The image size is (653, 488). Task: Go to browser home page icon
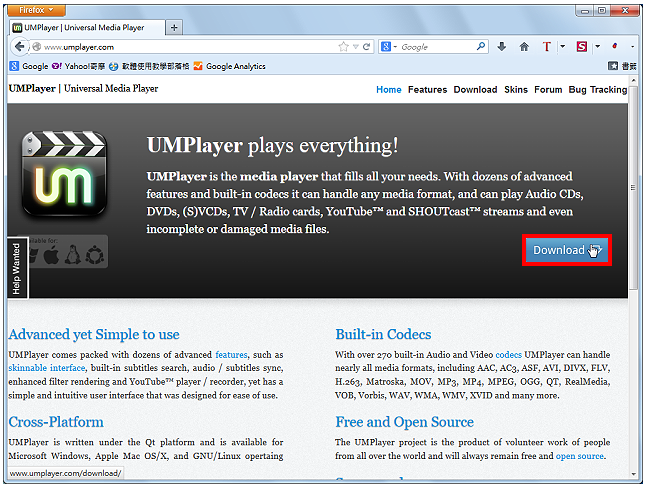[x=524, y=47]
